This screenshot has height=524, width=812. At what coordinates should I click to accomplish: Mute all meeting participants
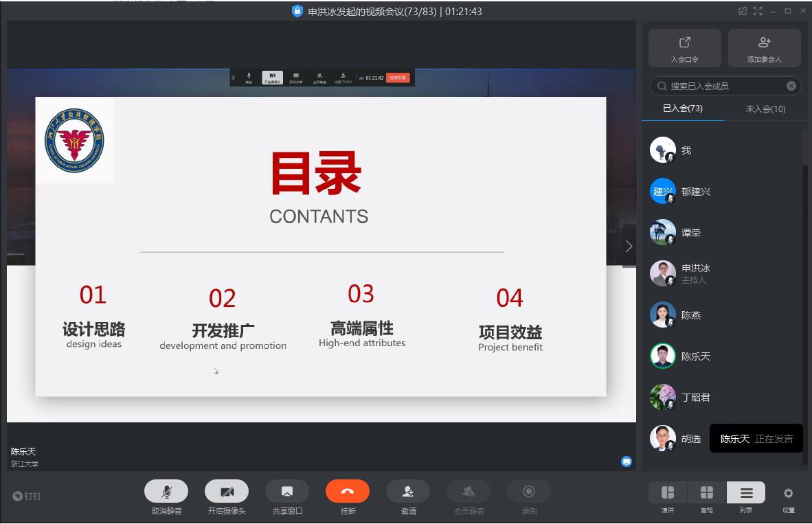(468, 491)
